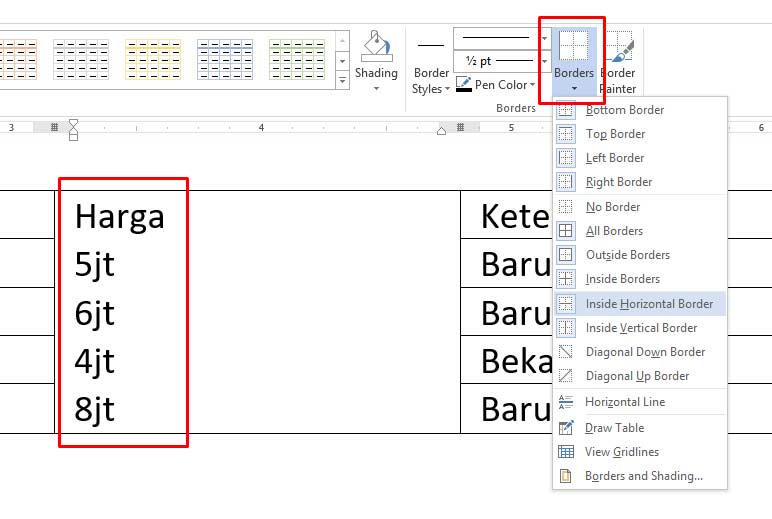Open Borders and Shading dialog
This screenshot has height=519, width=772.
tap(640, 476)
